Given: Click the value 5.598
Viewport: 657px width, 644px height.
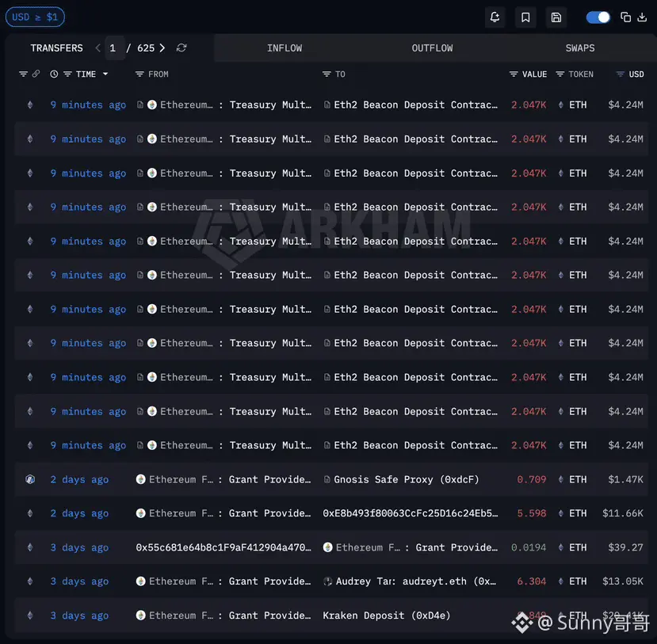Looking at the screenshot, I should pyautogui.click(x=531, y=513).
